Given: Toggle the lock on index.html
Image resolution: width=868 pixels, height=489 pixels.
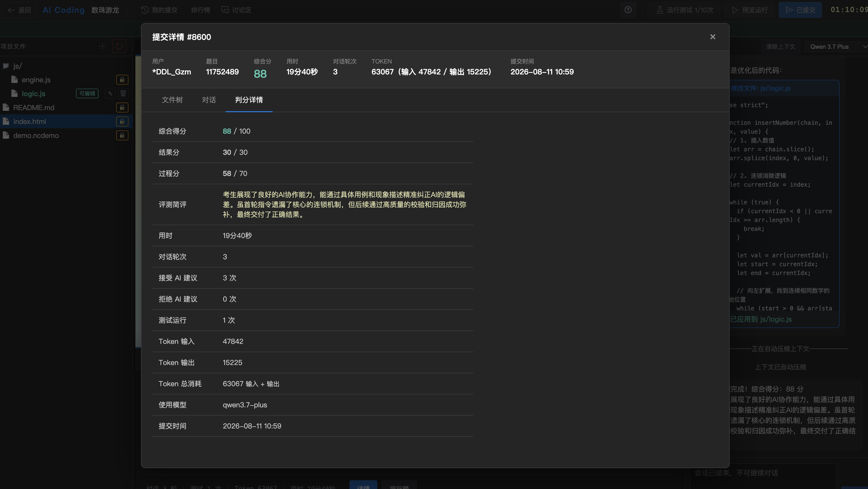Looking at the screenshot, I should click(x=122, y=121).
